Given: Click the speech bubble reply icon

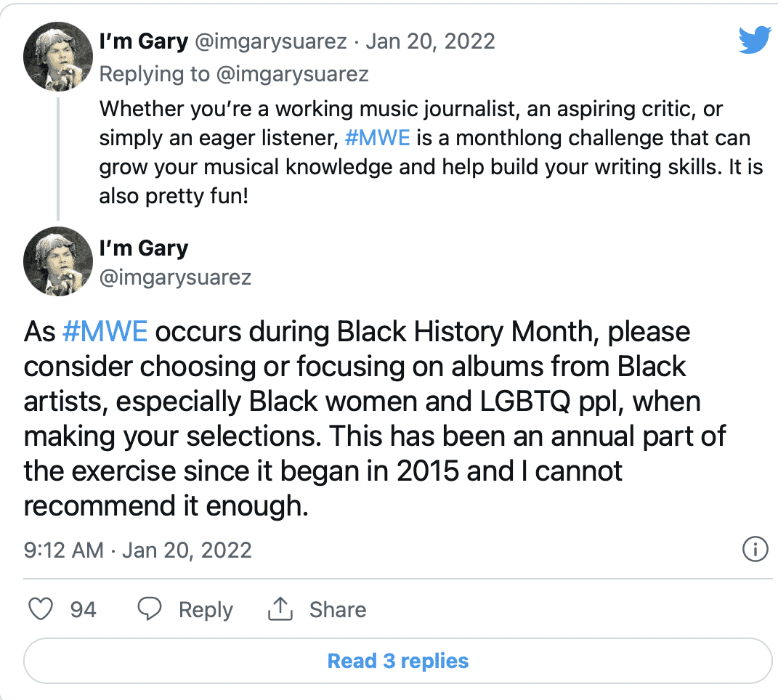Looking at the screenshot, I should (149, 609).
